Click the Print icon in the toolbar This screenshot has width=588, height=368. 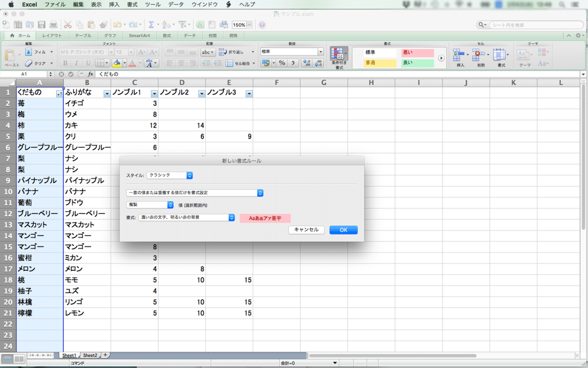(x=53, y=25)
